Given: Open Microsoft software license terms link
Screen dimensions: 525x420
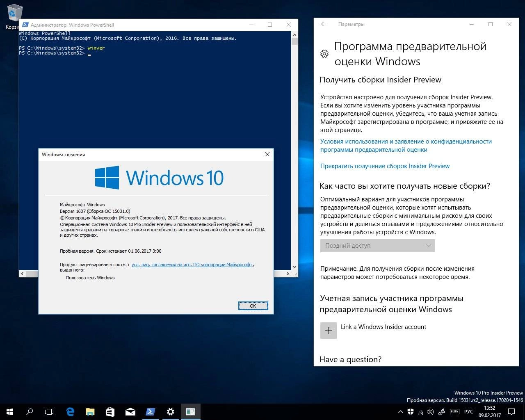Looking at the screenshot, I should click(192, 265).
